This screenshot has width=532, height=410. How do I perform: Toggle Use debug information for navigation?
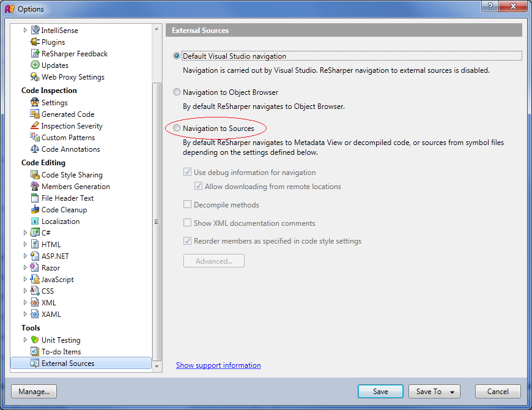coord(187,172)
